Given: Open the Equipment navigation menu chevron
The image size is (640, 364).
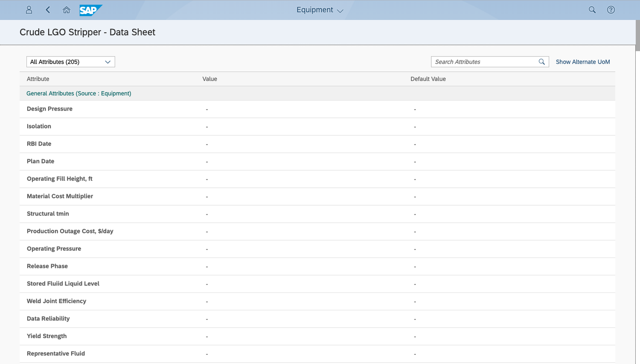Looking at the screenshot, I should 339,10.
